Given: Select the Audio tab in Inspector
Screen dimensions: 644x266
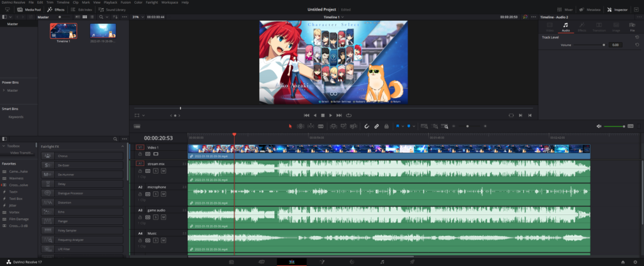Looking at the screenshot, I should (565, 27).
